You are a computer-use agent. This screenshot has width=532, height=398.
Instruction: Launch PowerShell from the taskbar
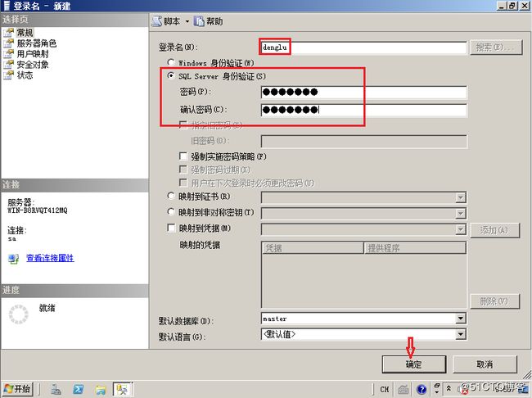tap(79, 389)
